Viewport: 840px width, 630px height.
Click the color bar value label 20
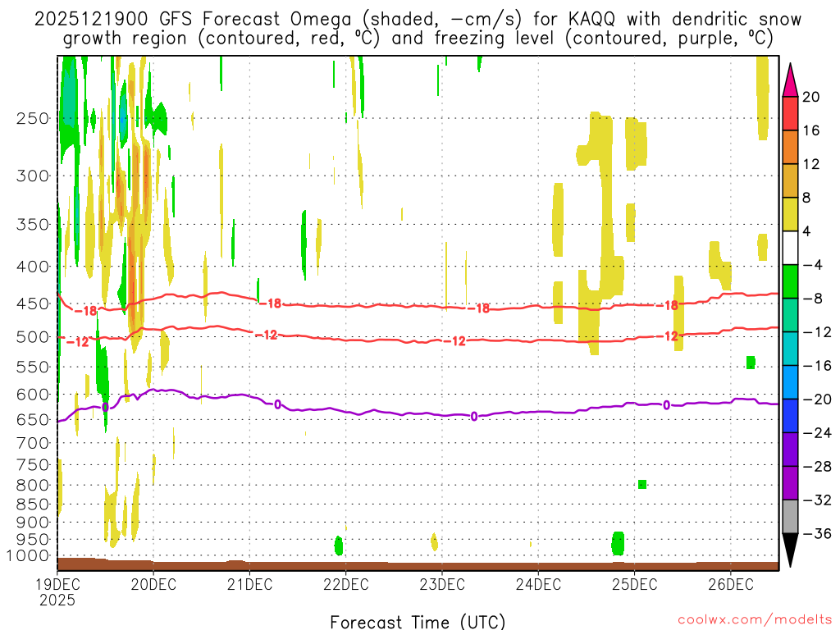[x=811, y=97]
